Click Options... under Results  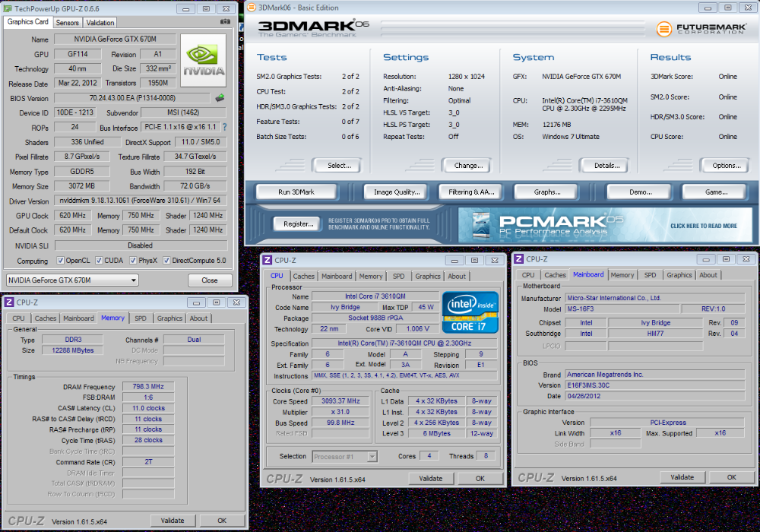(x=726, y=166)
